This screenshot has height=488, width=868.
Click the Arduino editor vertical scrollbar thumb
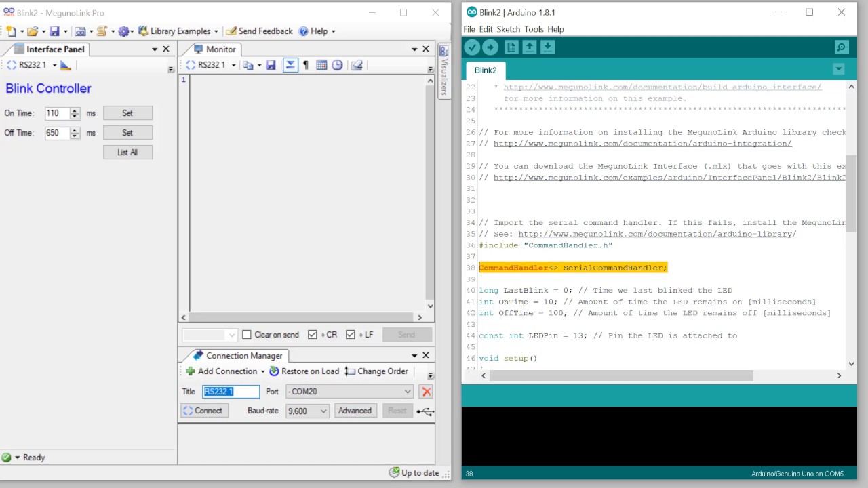tap(852, 193)
